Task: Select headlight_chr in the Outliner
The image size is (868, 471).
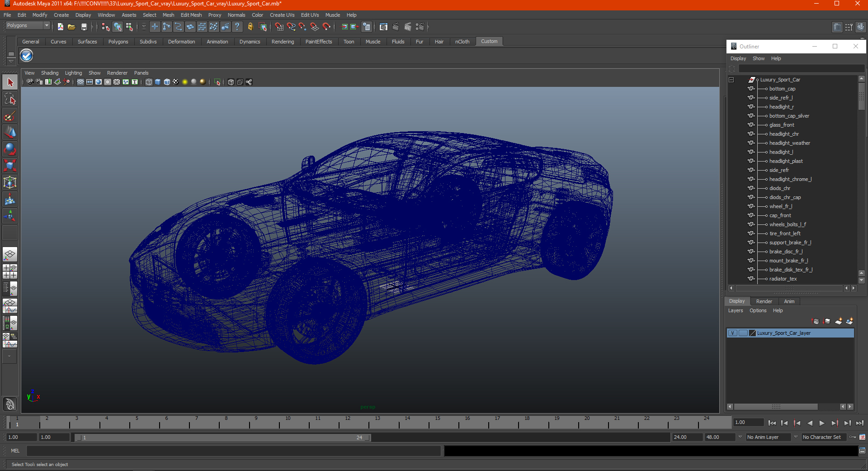Action: coord(784,134)
